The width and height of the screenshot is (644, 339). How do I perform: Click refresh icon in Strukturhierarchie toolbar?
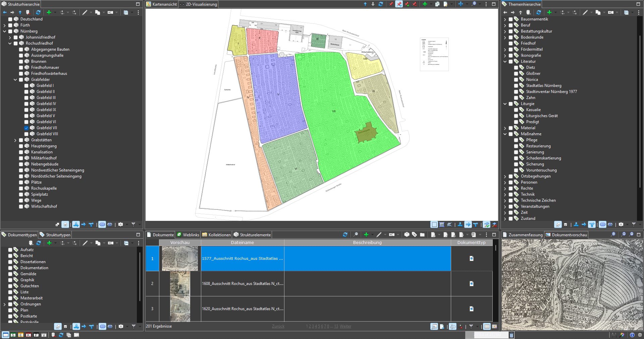click(x=38, y=12)
